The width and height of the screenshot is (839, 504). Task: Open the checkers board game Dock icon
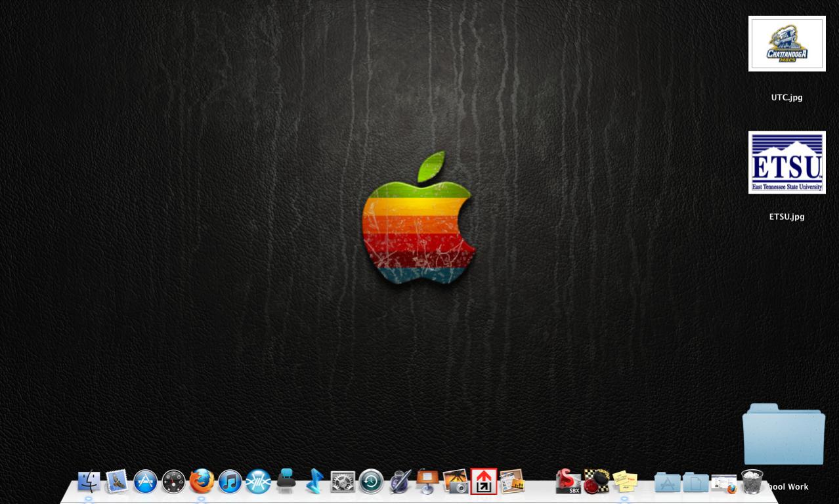tap(596, 482)
